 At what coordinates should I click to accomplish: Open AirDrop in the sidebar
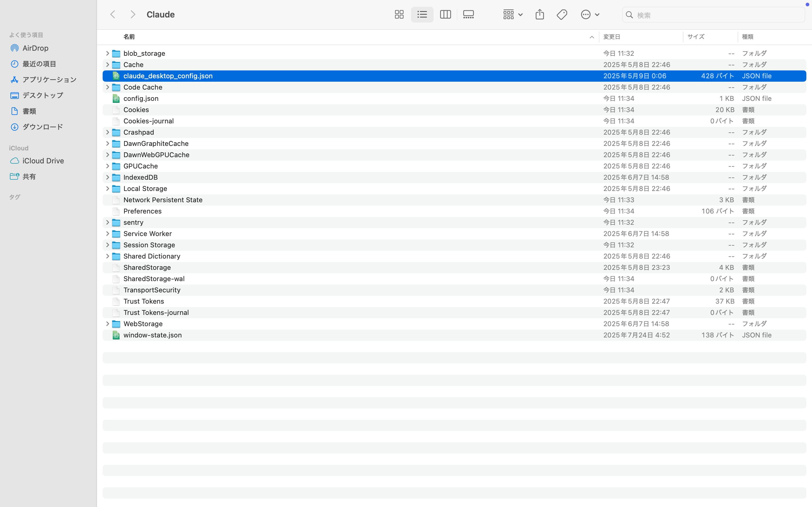coord(35,48)
